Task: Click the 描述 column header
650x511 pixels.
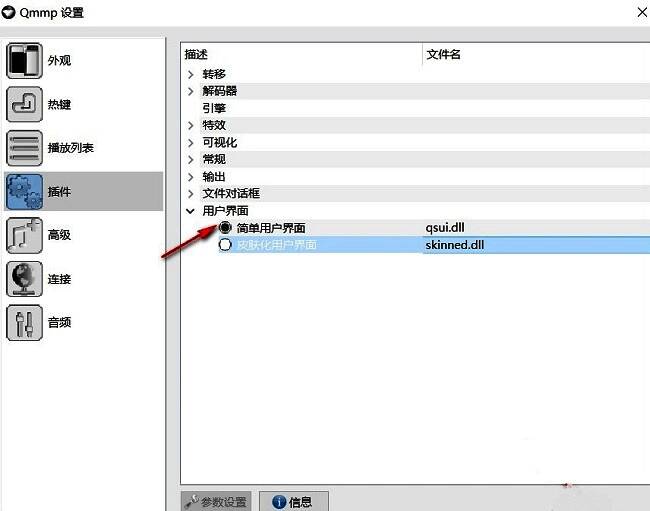Action: pos(301,54)
